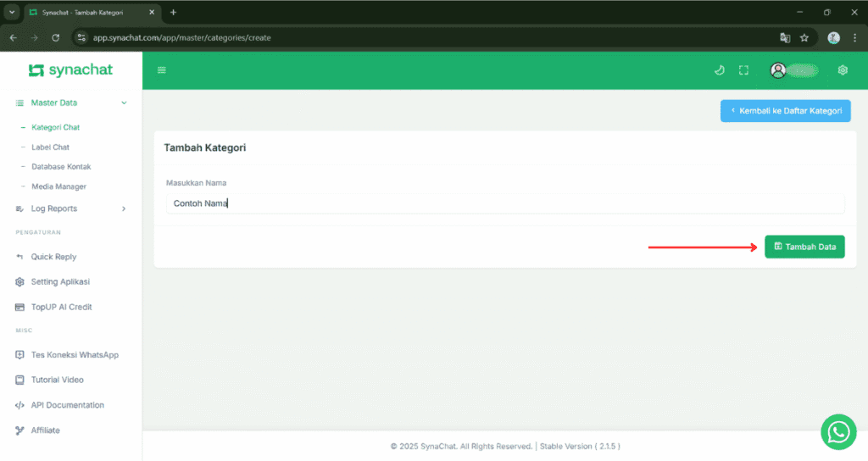Enter fullscreen using the expand icon
Image resolution: width=868 pixels, height=461 pixels.
click(x=743, y=69)
